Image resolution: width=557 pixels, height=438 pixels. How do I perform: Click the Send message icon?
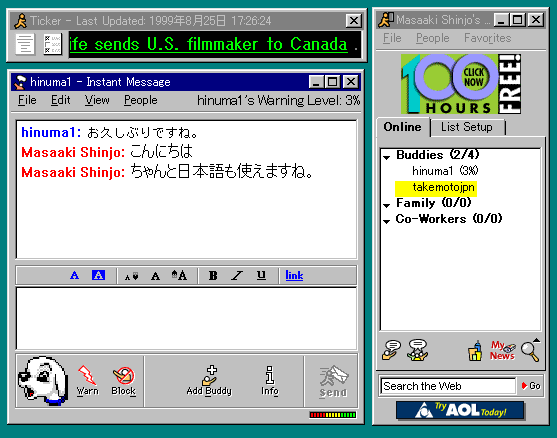click(333, 382)
